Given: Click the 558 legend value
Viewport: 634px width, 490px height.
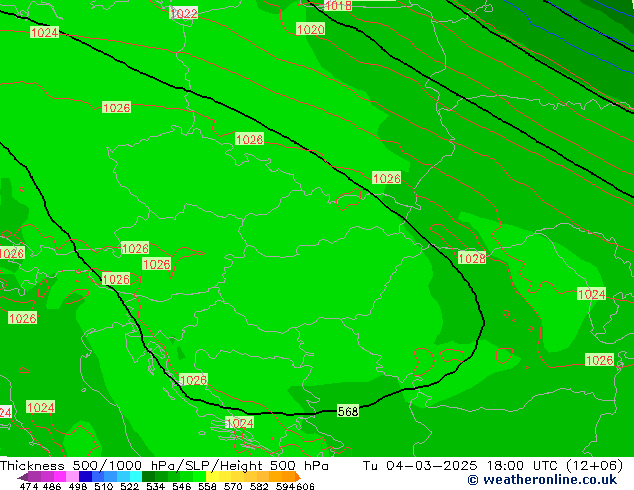Looking at the screenshot, I should click(207, 486).
